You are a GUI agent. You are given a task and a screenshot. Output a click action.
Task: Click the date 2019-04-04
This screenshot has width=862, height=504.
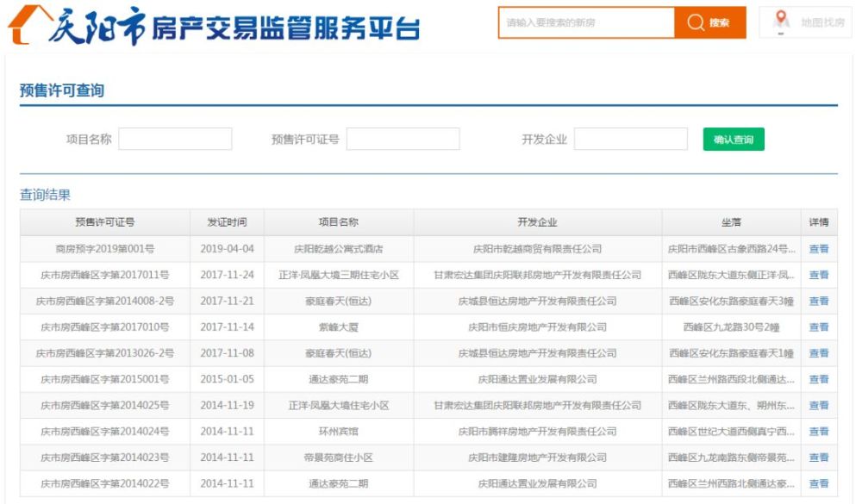point(227,249)
